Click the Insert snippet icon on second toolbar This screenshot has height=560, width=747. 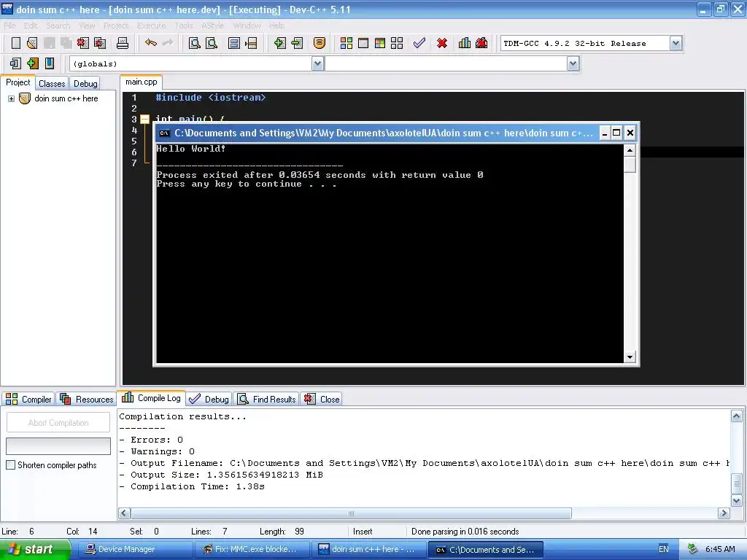pos(15,63)
